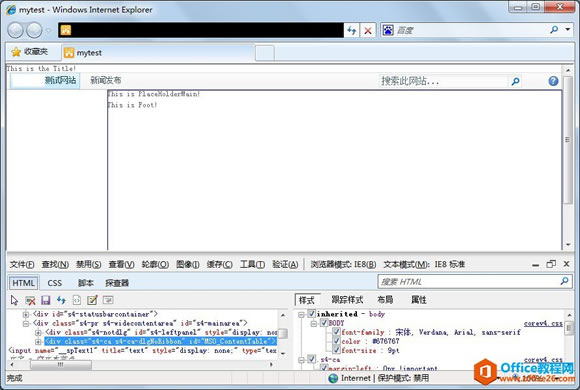Switch to the CSS tab
The height and width of the screenshot is (390, 580).
tap(55, 283)
